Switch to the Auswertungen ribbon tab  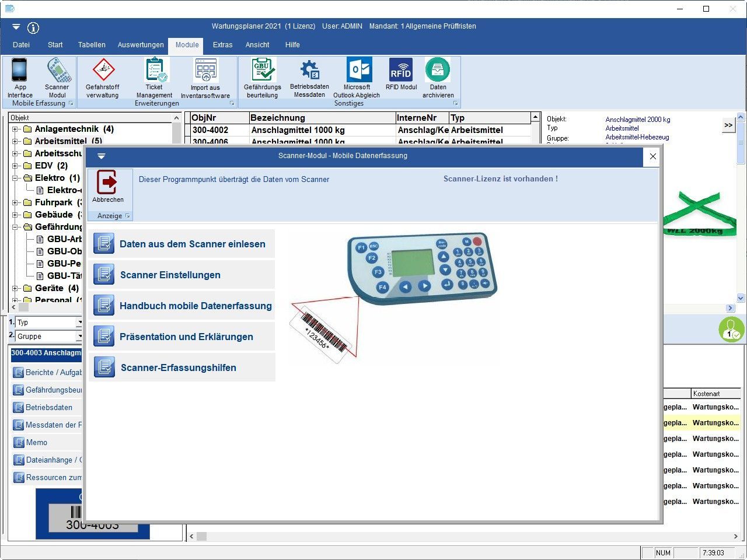click(x=141, y=45)
